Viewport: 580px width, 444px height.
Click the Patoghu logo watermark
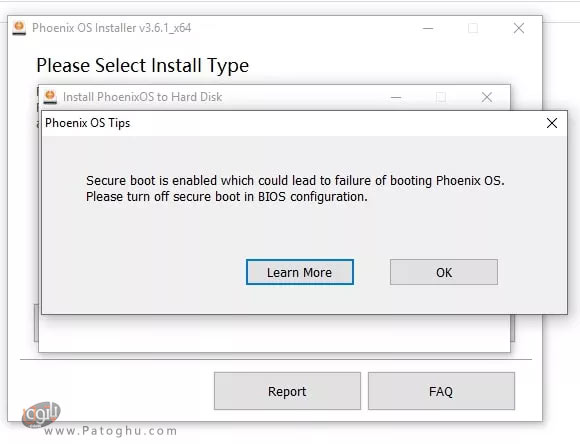click(41, 414)
